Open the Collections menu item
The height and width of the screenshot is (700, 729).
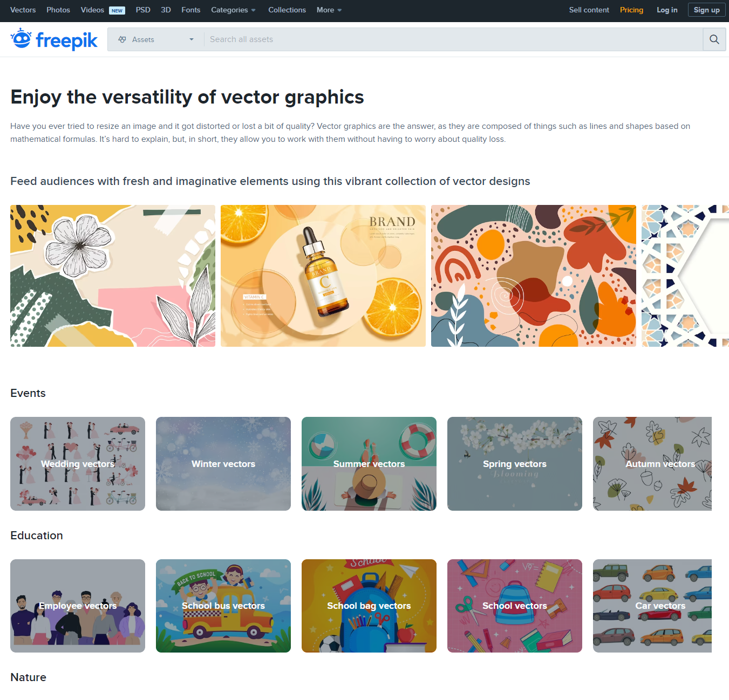(287, 10)
